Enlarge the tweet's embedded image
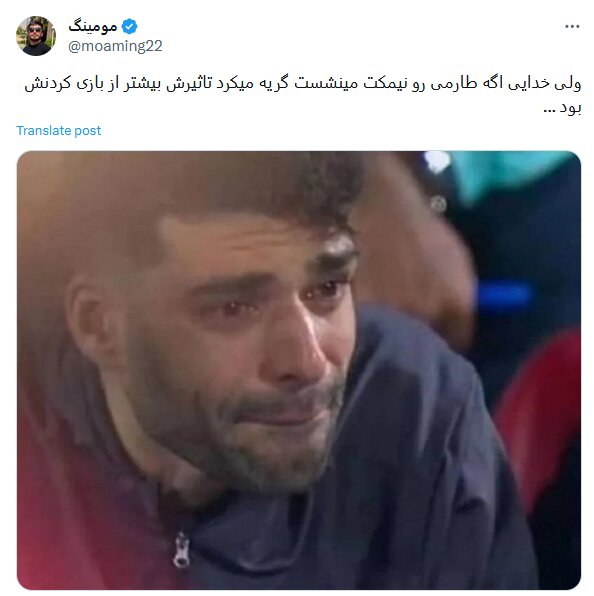The width and height of the screenshot is (594, 596). coord(299,370)
